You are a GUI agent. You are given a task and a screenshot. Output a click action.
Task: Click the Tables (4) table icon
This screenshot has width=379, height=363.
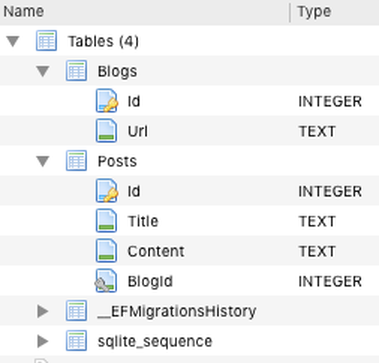(x=46, y=41)
